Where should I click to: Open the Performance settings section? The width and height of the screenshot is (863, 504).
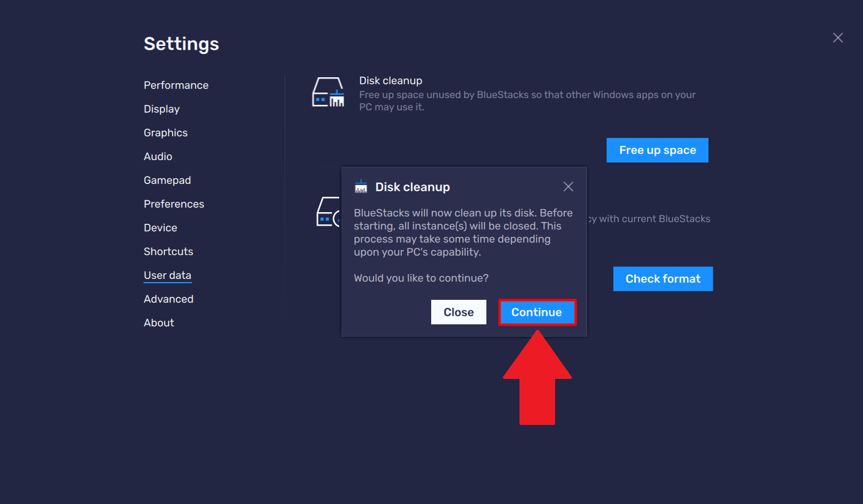click(x=176, y=85)
